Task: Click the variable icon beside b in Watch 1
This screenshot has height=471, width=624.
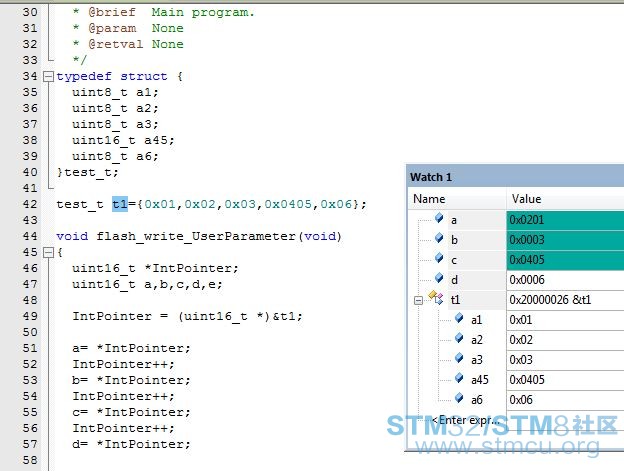Action: tap(439, 238)
